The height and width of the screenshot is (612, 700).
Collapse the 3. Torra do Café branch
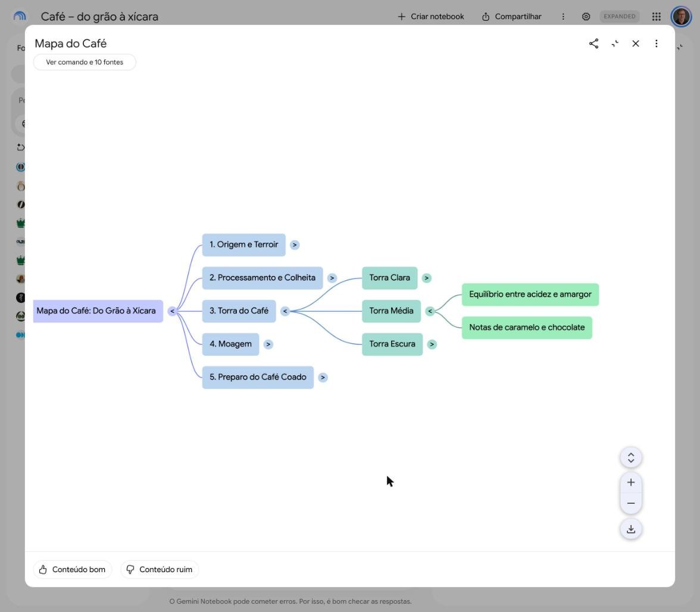(x=285, y=312)
